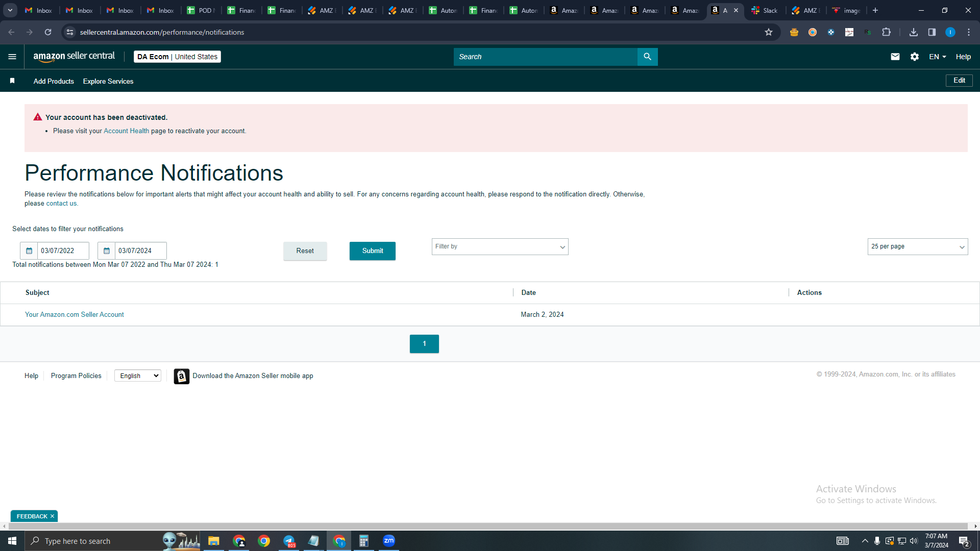Click Download the Amazon Seller mobile app

tap(253, 376)
